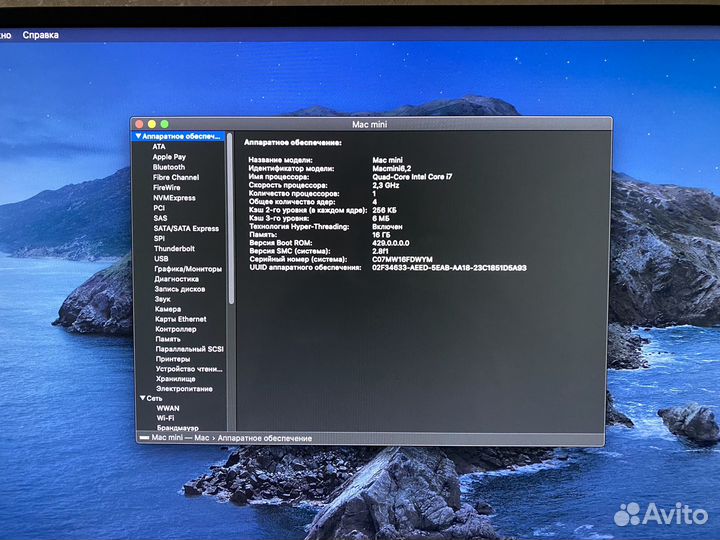Select Графика/Мониторы entry
This screenshot has height=540, width=720.
click(x=188, y=269)
